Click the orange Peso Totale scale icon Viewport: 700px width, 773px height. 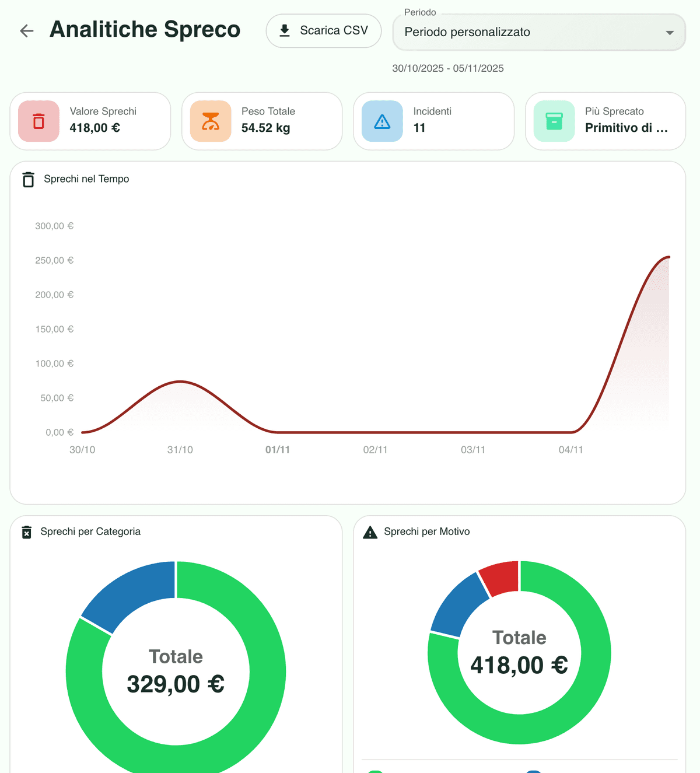click(210, 121)
